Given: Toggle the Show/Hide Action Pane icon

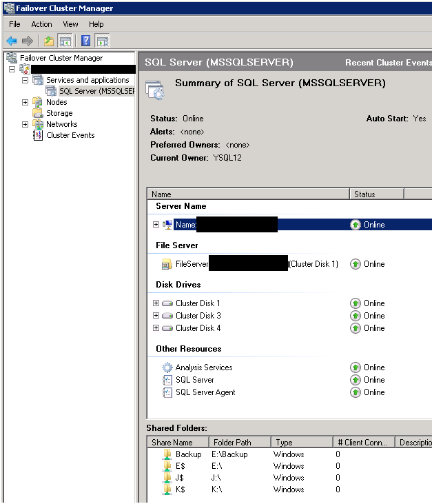Looking at the screenshot, I should (103, 41).
